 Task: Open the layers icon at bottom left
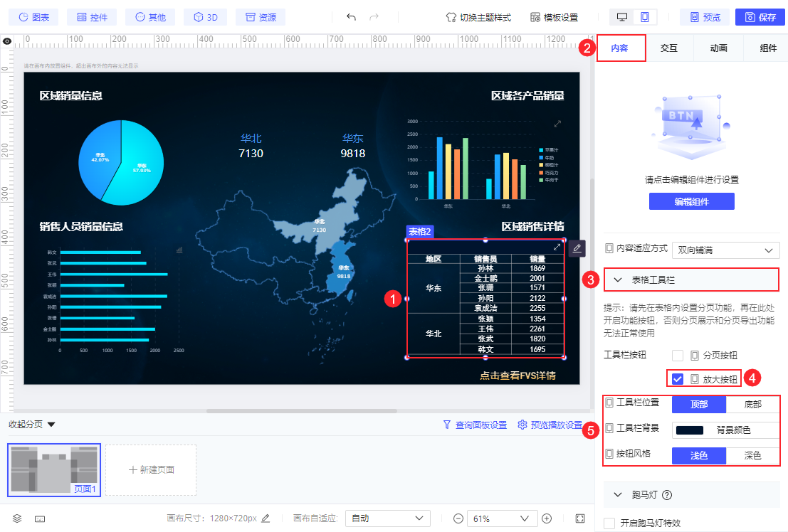(x=18, y=518)
